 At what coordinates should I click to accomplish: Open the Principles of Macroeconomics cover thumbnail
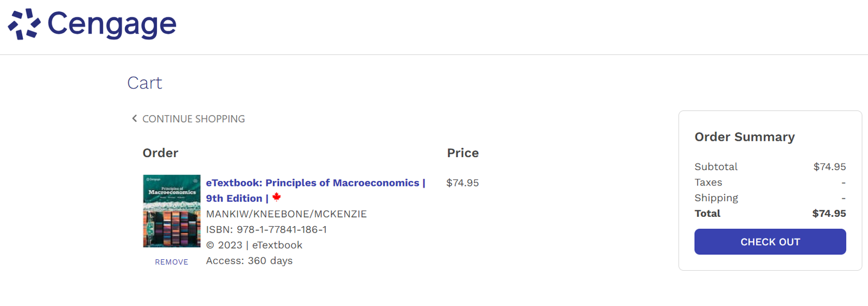point(172,211)
